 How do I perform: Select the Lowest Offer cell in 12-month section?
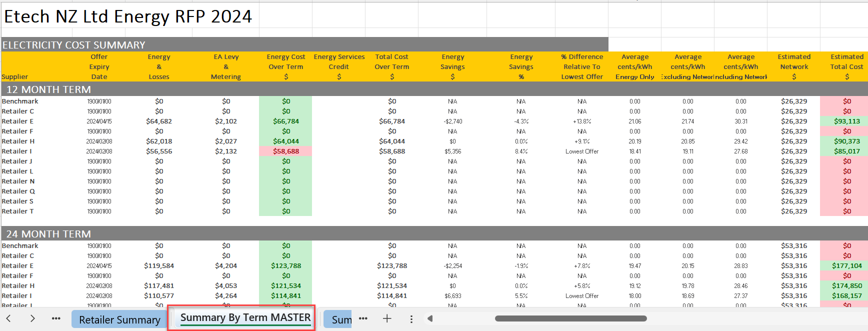click(x=581, y=151)
